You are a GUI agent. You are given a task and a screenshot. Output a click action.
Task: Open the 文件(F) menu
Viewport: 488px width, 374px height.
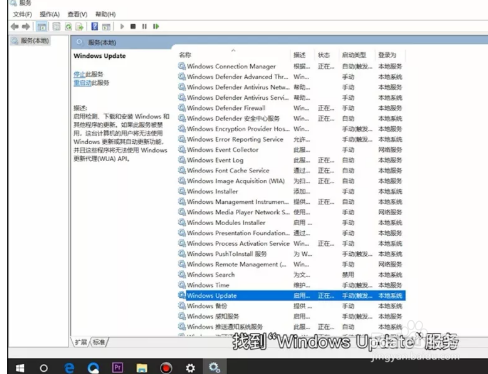tap(22, 14)
